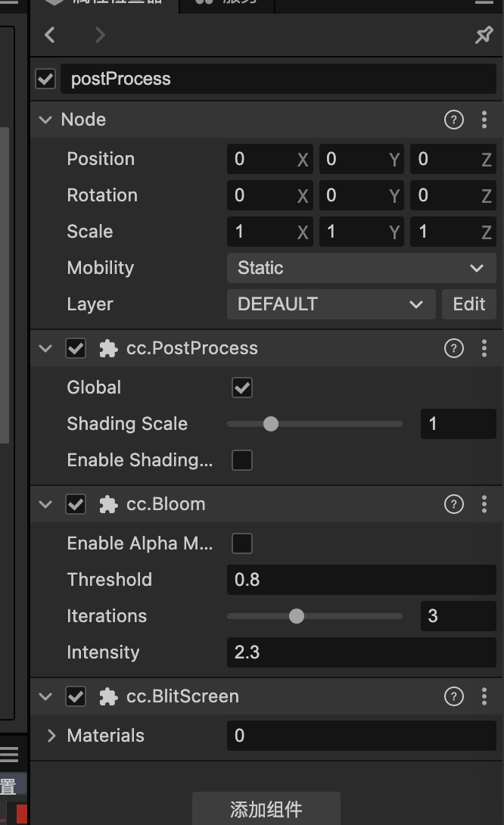Collapse the cc.Bloom section
Viewport: 504px width, 825px height.
pos(46,504)
